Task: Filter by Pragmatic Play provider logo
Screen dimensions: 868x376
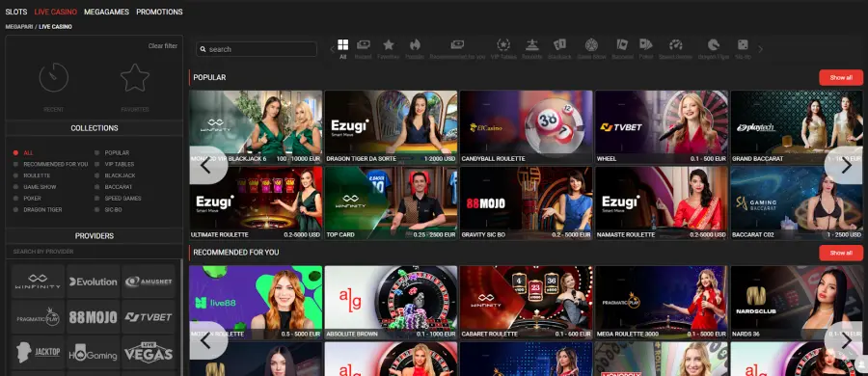Action: tap(38, 317)
